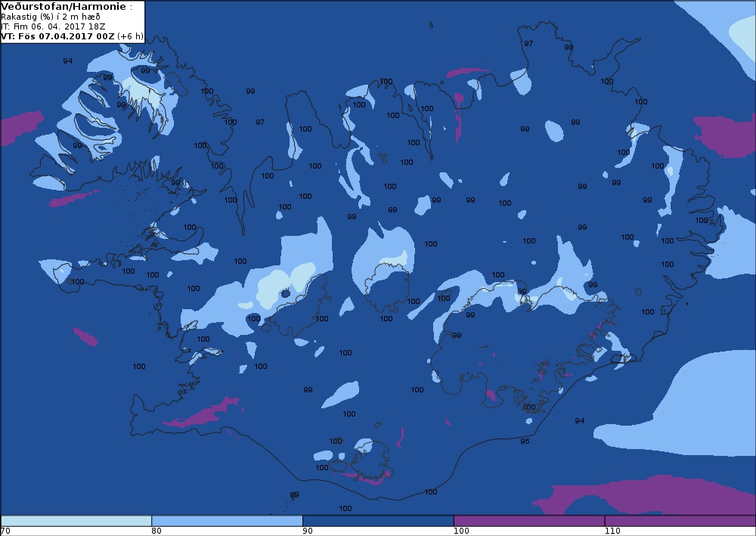The width and height of the screenshot is (756, 536).
Task: Click the Veðurstofan/Harmonie title text
Action: 64,7
